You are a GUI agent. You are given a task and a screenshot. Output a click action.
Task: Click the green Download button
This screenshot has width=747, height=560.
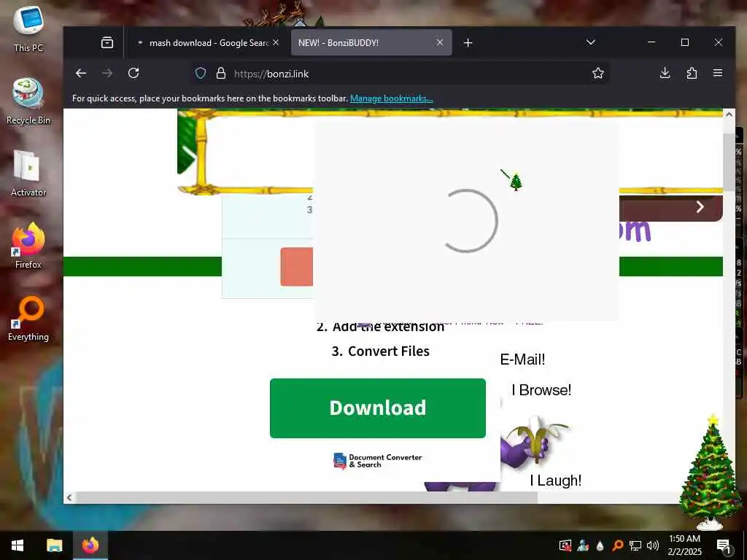point(378,408)
